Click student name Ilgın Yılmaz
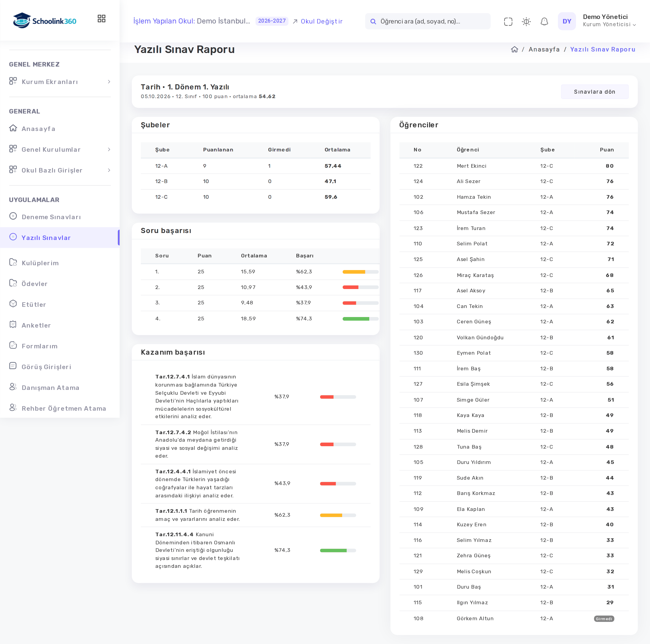This screenshot has height=644, width=650. 472,602
